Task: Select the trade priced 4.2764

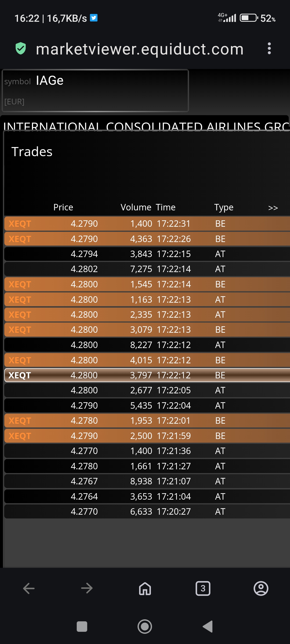Action: point(147,496)
